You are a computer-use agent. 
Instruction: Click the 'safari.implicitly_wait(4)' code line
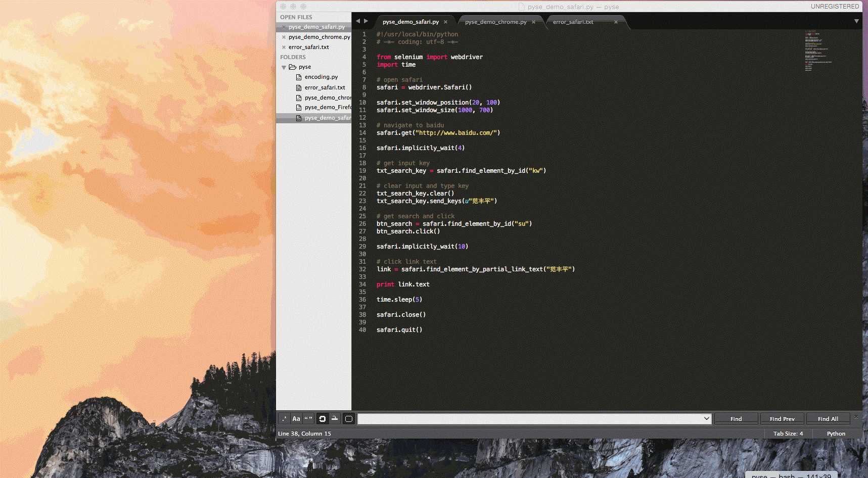[x=421, y=148]
